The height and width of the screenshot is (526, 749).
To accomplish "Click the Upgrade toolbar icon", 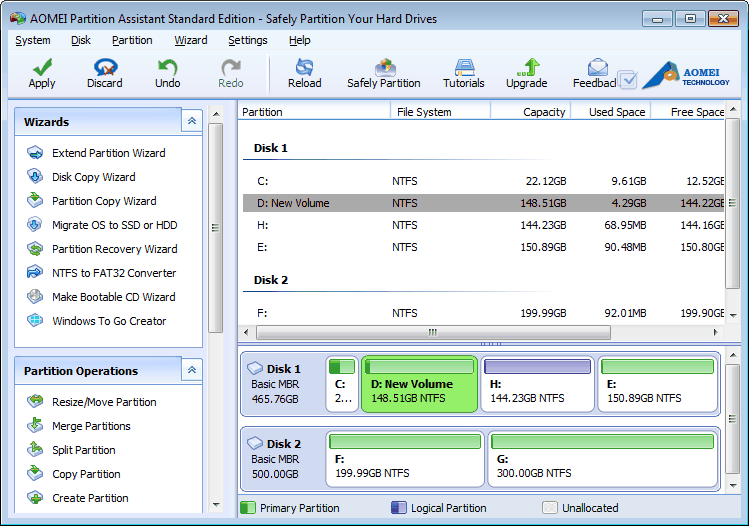I will [x=528, y=67].
